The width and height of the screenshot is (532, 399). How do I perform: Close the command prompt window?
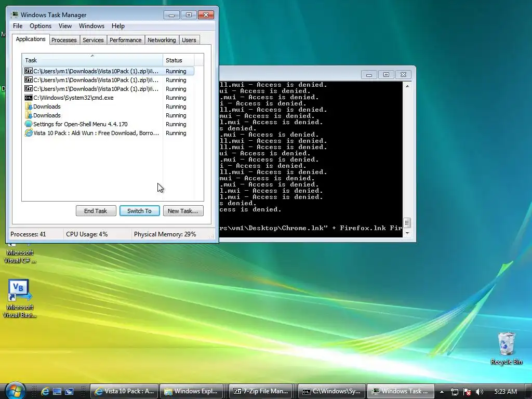(403, 75)
